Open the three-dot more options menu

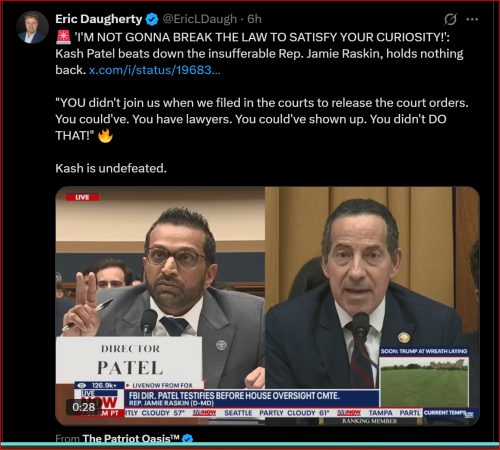[x=472, y=19]
